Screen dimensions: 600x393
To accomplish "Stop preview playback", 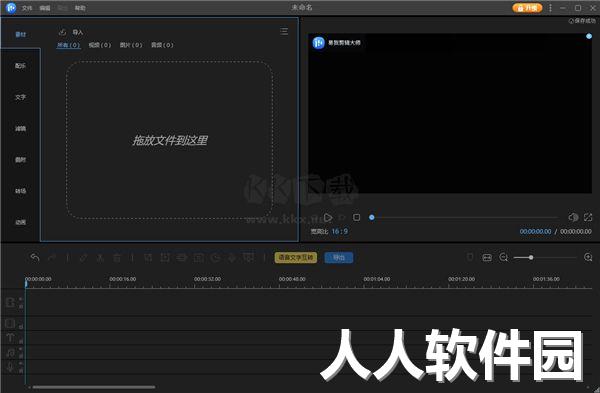I will click(x=356, y=217).
